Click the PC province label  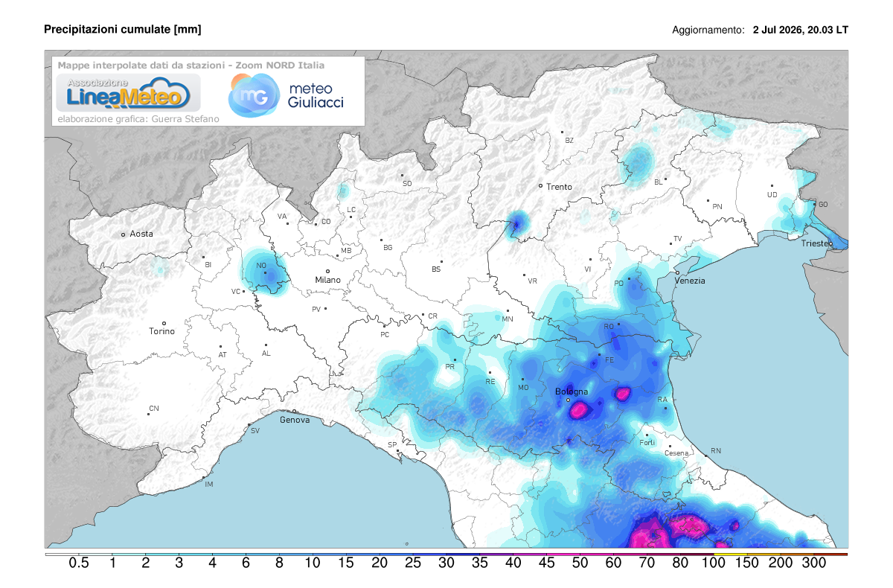385,335
